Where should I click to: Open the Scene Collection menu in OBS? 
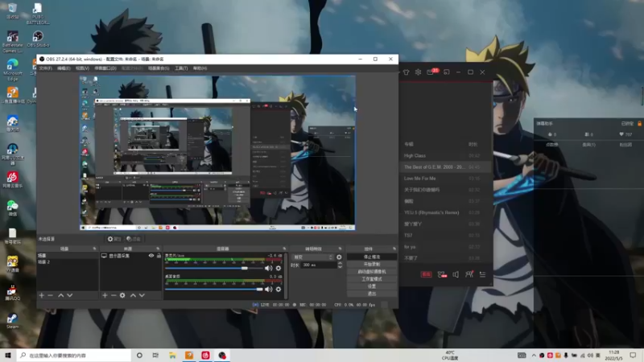click(x=159, y=68)
